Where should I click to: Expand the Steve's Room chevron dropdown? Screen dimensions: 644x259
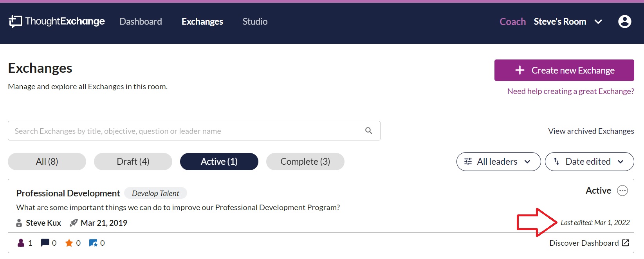[x=598, y=22]
